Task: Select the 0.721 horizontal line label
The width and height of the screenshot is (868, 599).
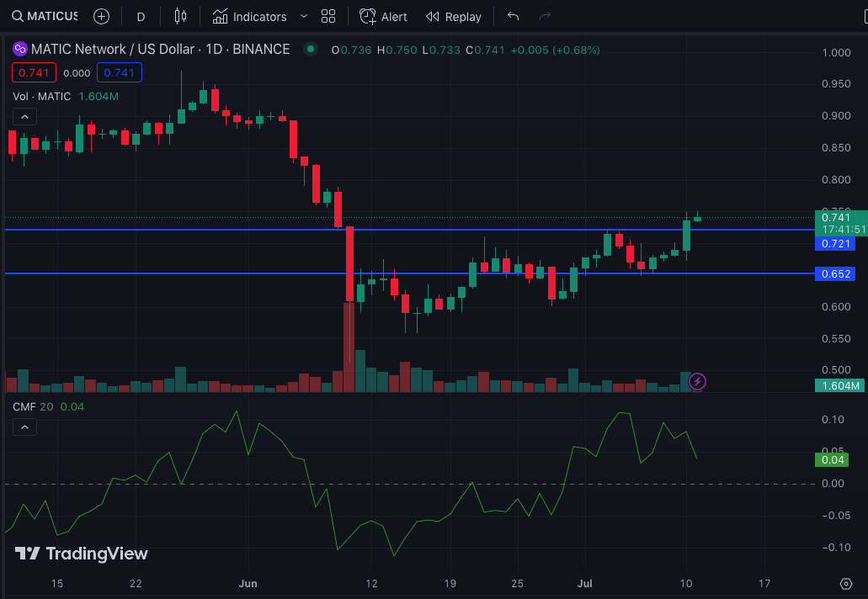Action: point(835,244)
